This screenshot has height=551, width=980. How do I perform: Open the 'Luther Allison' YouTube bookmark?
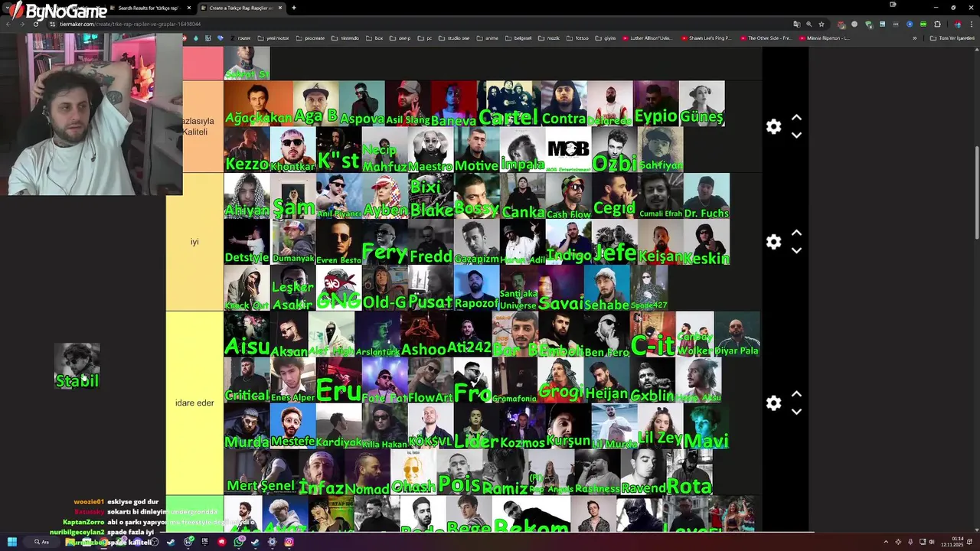[648, 38]
